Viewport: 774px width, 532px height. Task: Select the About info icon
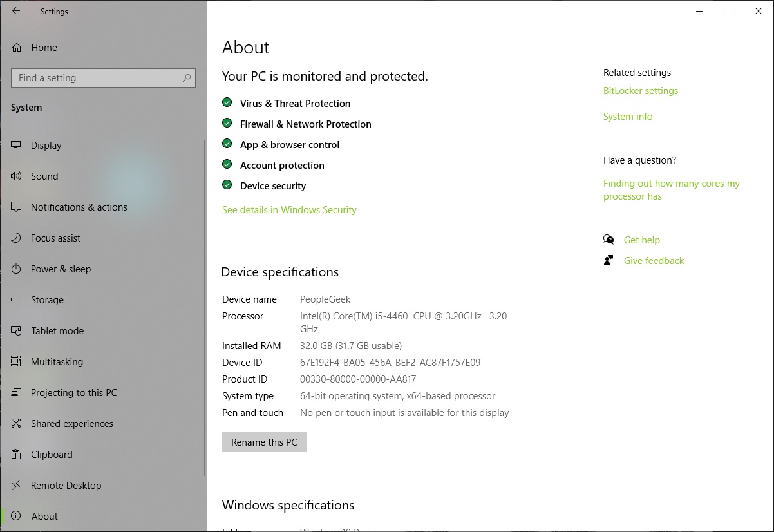[17, 517]
